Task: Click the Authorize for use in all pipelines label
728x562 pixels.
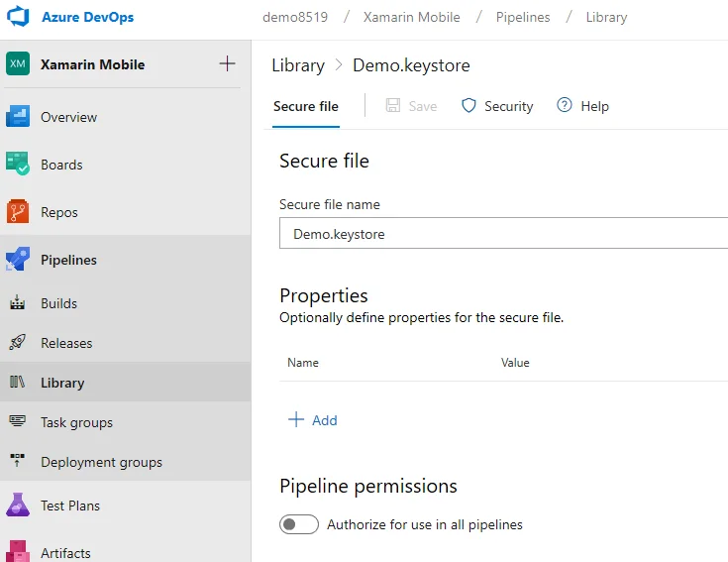Action: [x=425, y=525]
